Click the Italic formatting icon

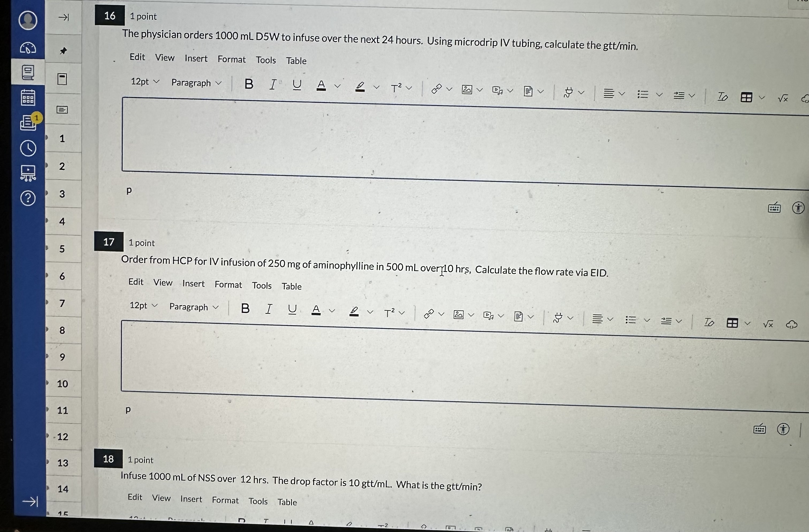pyautogui.click(x=273, y=84)
